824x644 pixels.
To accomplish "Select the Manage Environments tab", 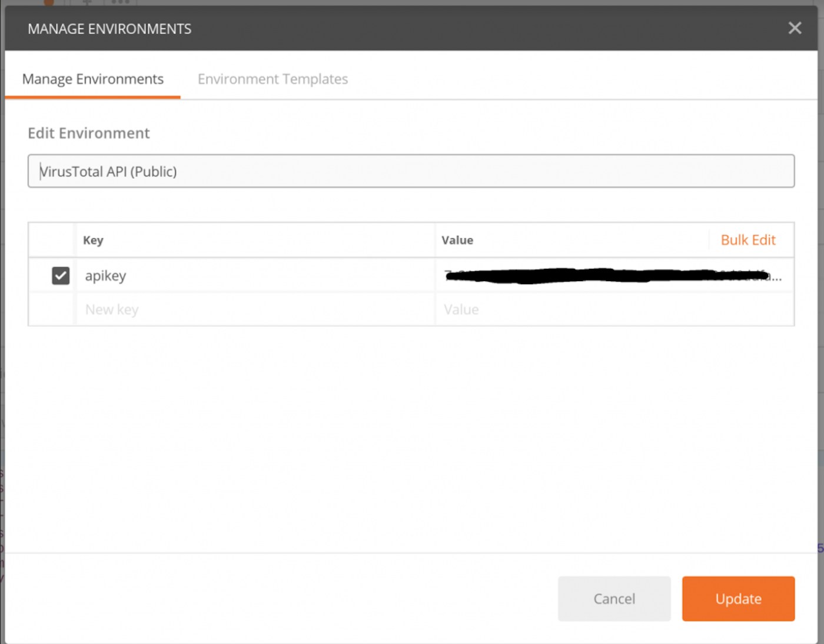I will [x=93, y=79].
